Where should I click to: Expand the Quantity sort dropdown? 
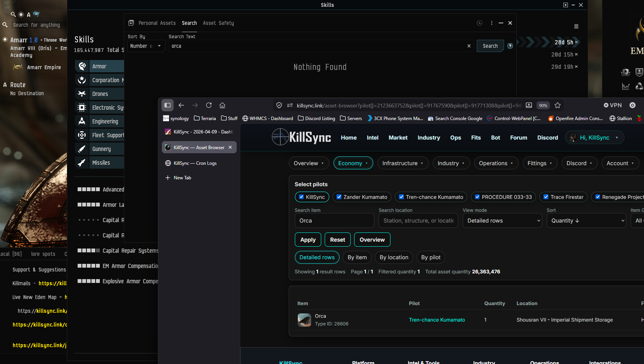pos(586,221)
